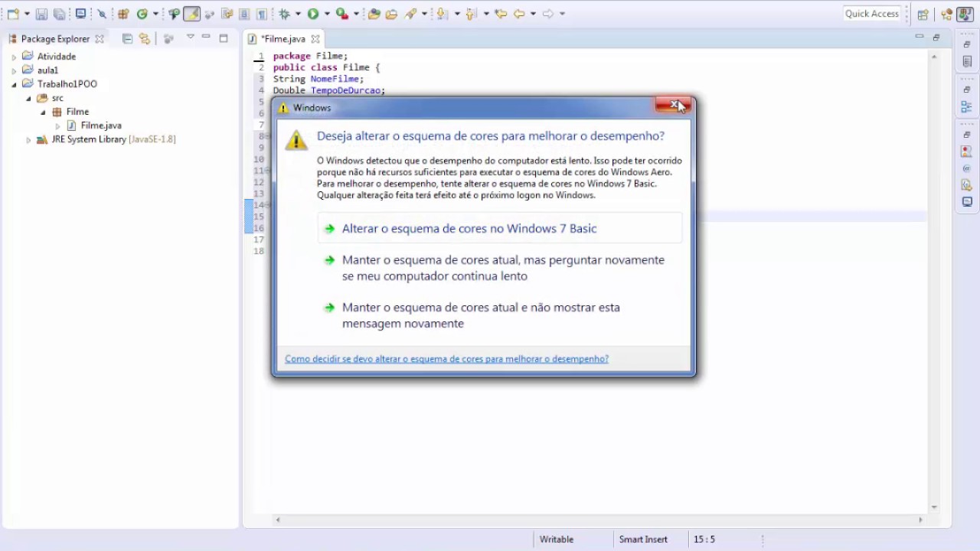Navigate Forward with right arrow icon
This screenshot has width=980, height=551.
tap(547, 14)
